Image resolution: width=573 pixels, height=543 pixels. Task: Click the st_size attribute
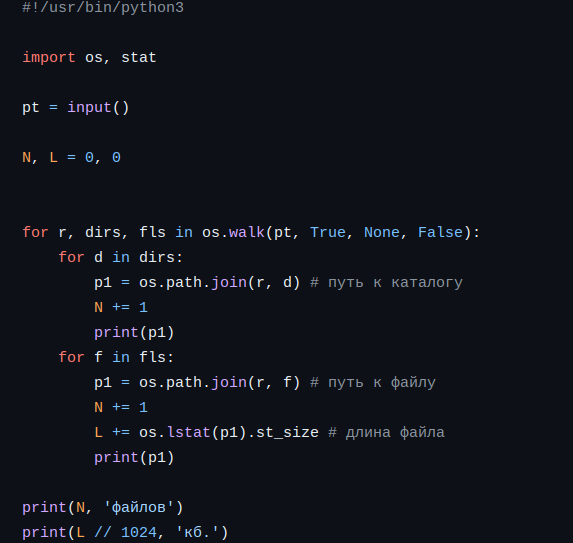coord(287,433)
